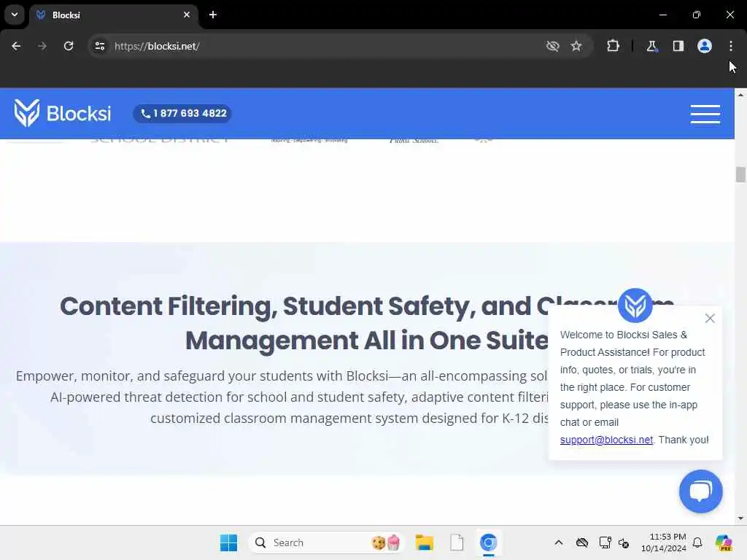This screenshot has height=560, width=747.
Task: Click the support@blocksi.net email link
Action: [606, 440]
